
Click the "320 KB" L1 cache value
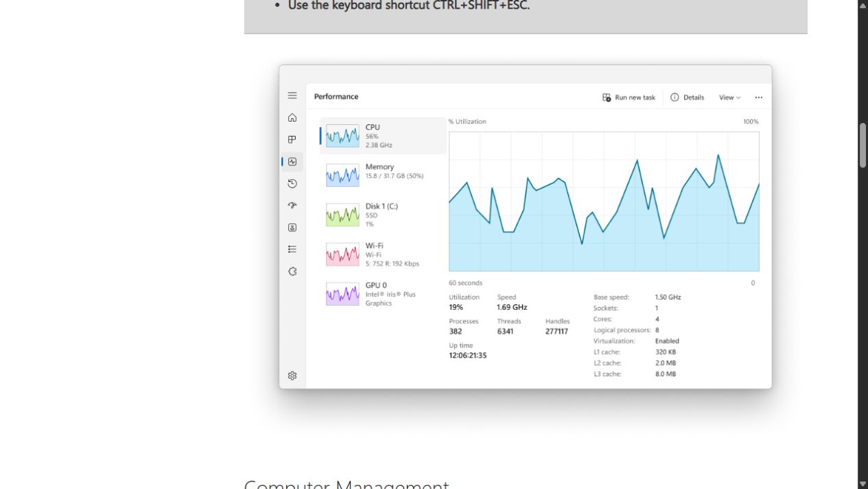(666, 352)
